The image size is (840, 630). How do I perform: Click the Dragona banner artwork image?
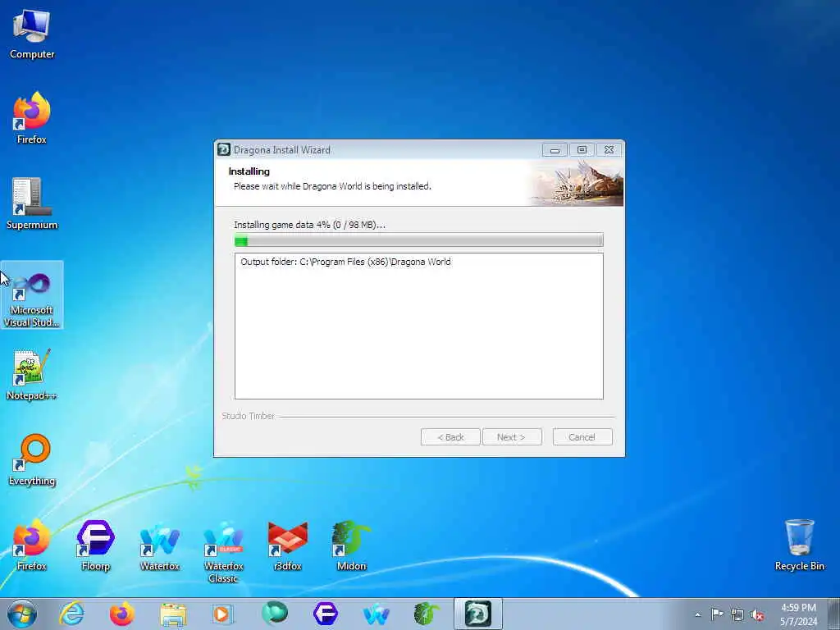click(575, 183)
